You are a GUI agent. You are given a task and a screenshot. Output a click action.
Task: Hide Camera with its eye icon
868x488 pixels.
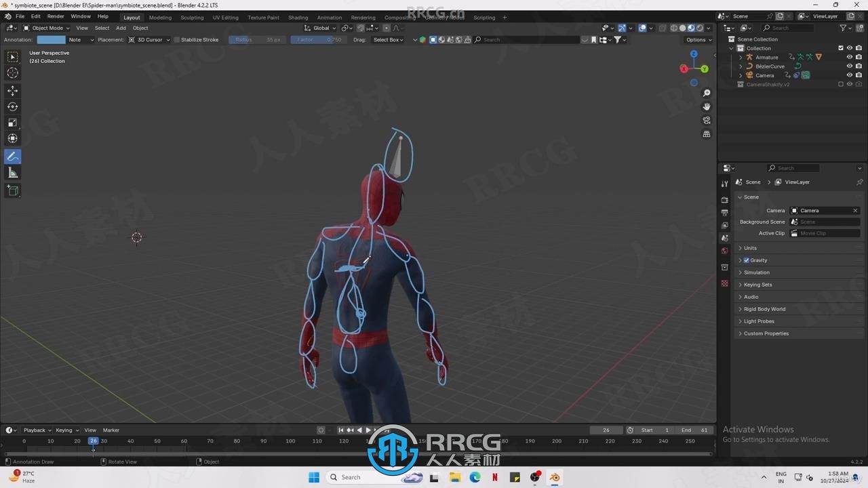(850, 75)
